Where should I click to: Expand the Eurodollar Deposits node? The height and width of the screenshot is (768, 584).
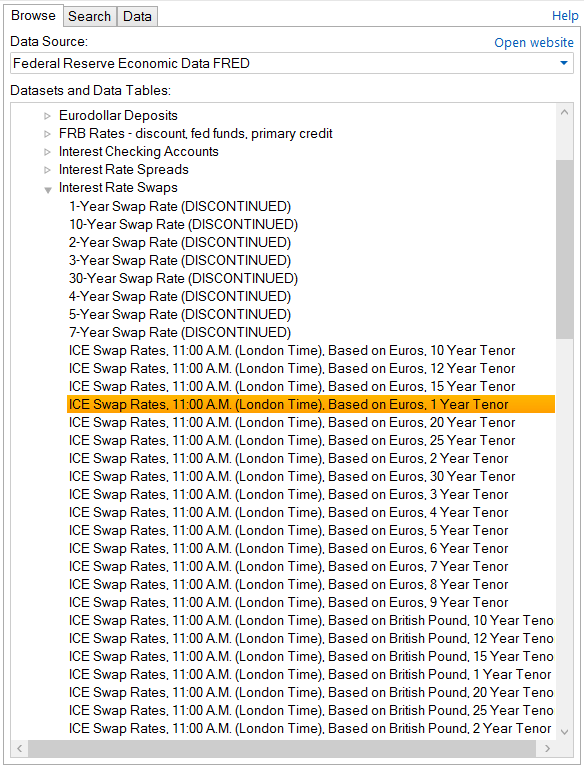click(x=48, y=116)
